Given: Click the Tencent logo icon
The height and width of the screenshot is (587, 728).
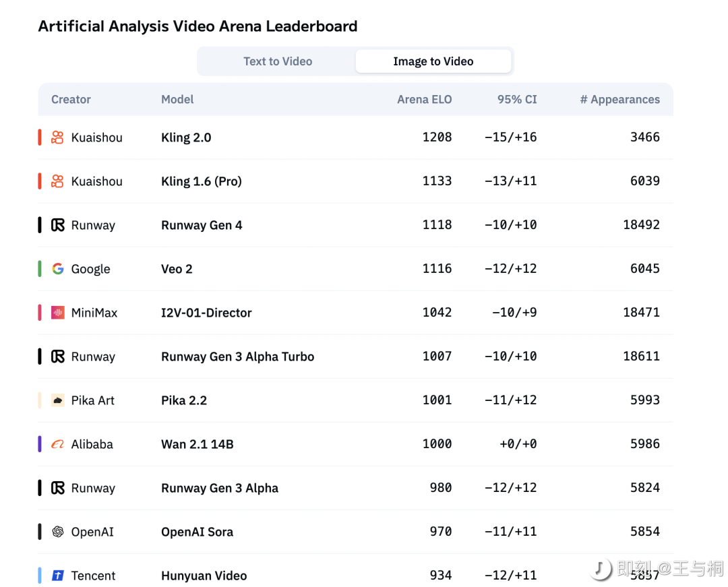Looking at the screenshot, I should coord(57,576).
